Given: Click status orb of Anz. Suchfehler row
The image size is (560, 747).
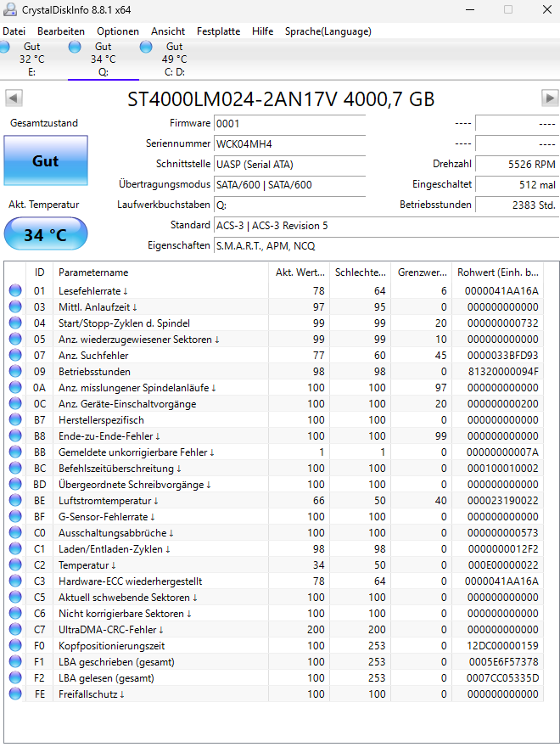Looking at the screenshot, I should [16, 356].
